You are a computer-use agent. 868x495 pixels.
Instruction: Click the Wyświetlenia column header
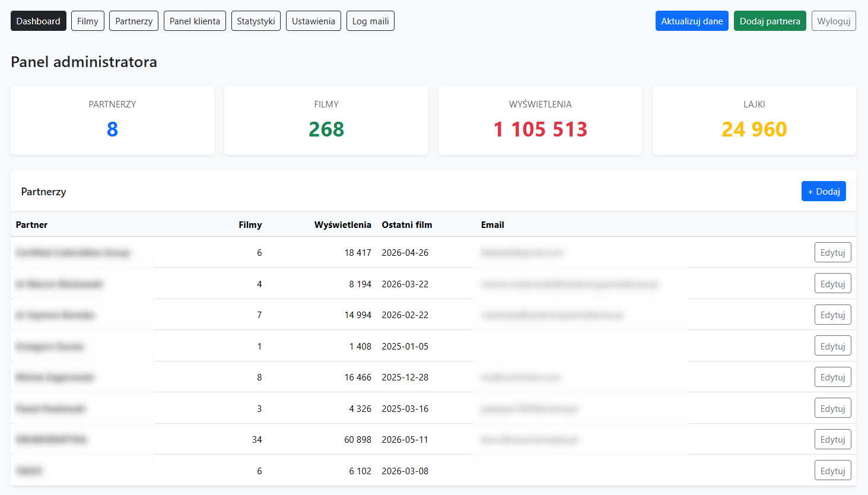click(x=343, y=225)
